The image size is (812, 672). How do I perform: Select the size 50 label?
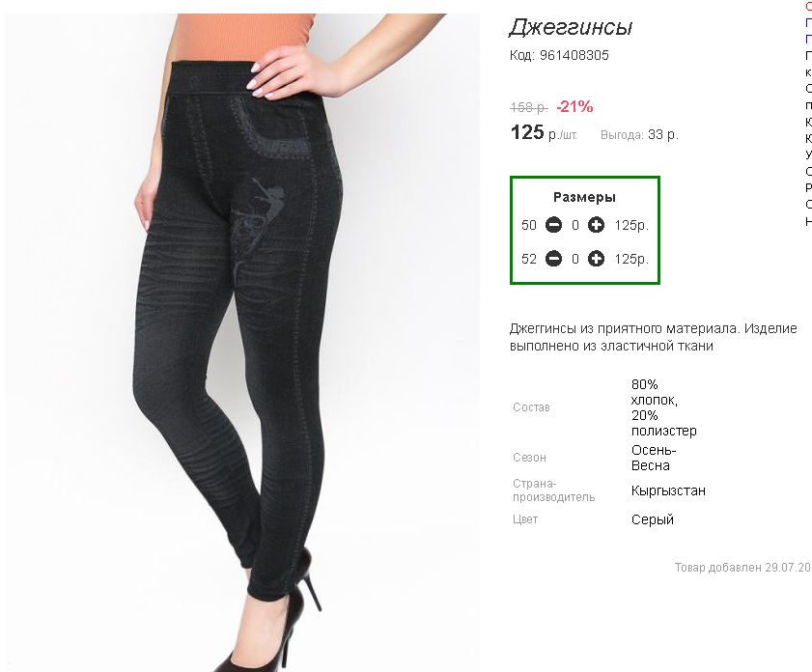coord(529,225)
